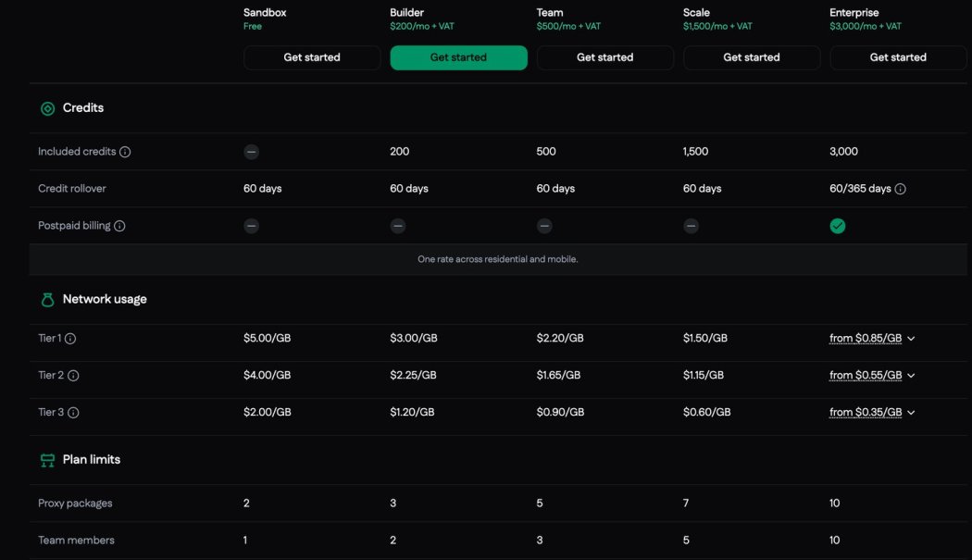The height and width of the screenshot is (560, 972).
Task: Click the $1,500/mo + VAT price
Action: (717, 27)
